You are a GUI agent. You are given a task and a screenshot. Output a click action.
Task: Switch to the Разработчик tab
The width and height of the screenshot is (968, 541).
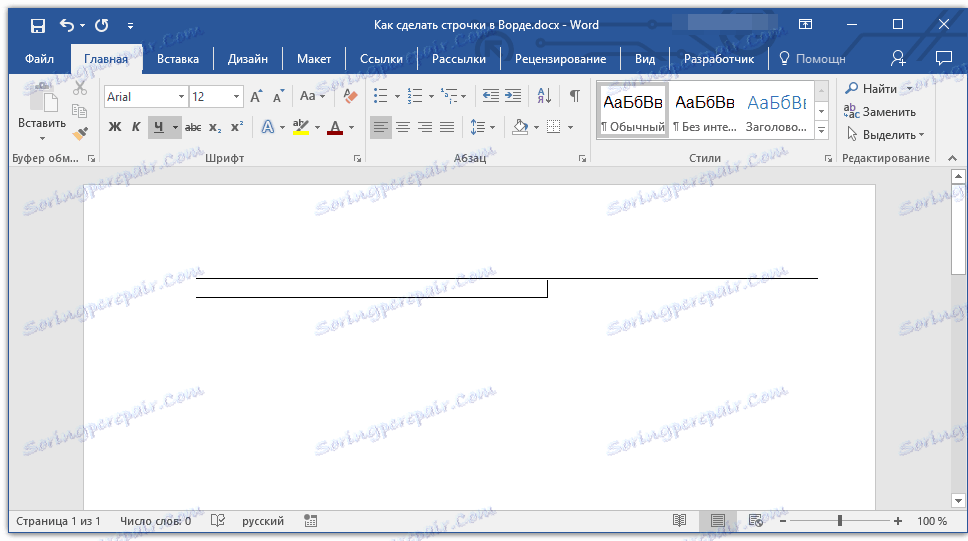coord(719,59)
